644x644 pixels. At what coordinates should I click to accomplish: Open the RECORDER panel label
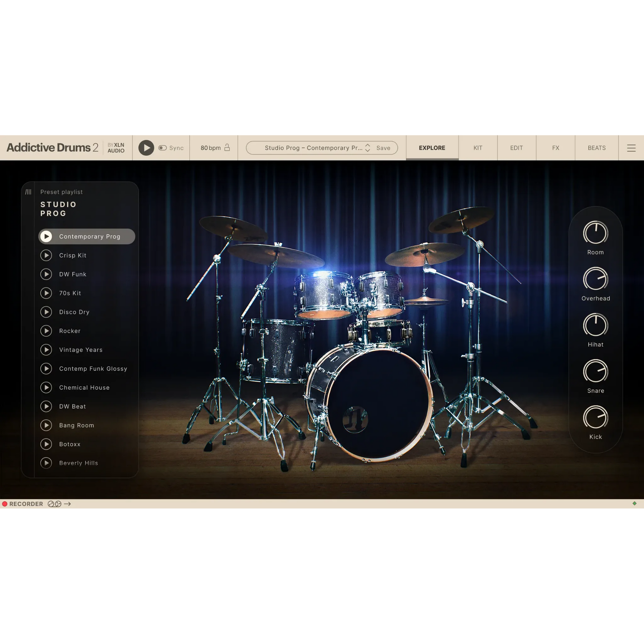click(26, 504)
